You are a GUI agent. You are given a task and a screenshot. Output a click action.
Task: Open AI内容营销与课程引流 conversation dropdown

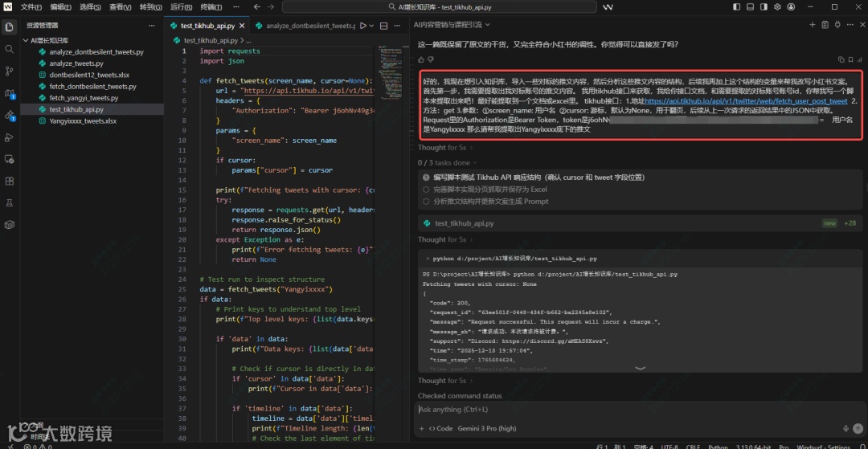pyautogui.click(x=452, y=25)
